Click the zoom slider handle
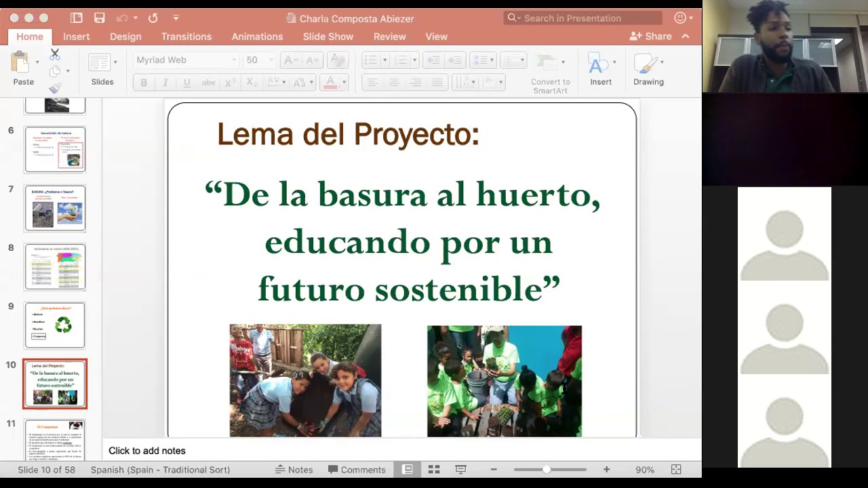The image size is (868, 488). pyautogui.click(x=547, y=470)
